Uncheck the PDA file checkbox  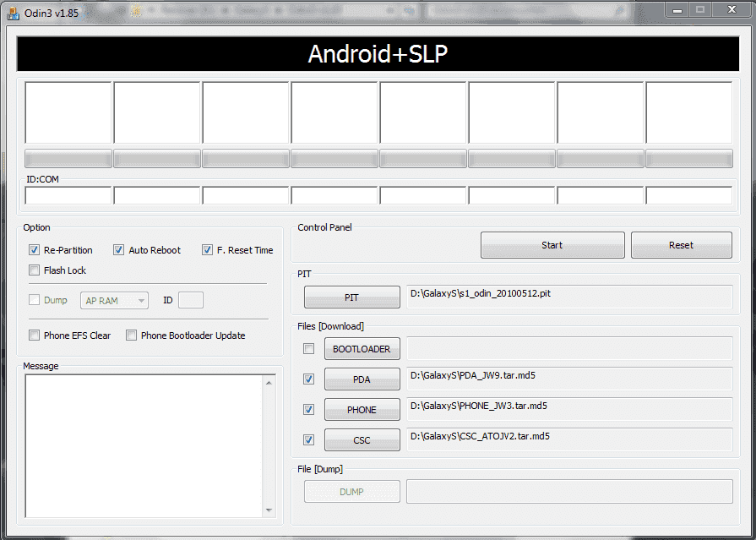tap(308, 379)
